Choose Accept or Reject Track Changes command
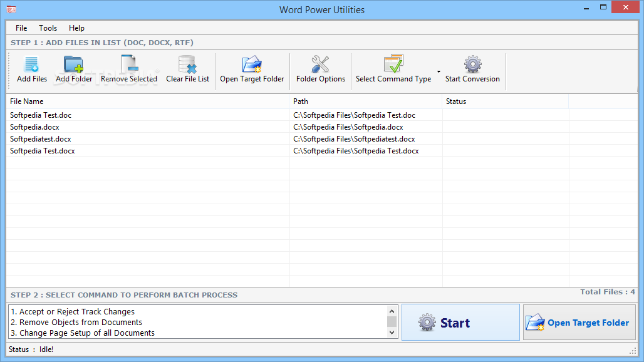The image size is (644, 362). click(73, 311)
